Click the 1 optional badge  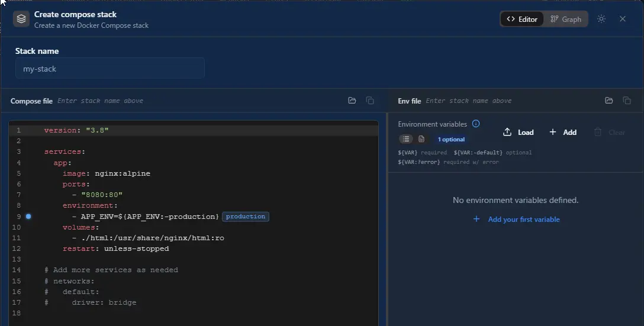click(x=451, y=140)
